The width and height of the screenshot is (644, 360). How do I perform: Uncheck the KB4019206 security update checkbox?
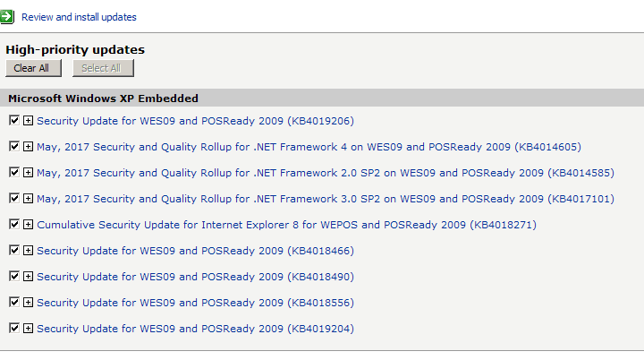(14, 121)
